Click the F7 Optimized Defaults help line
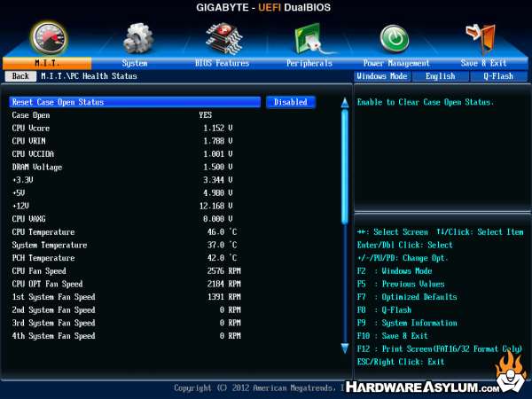 (x=407, y=297)
